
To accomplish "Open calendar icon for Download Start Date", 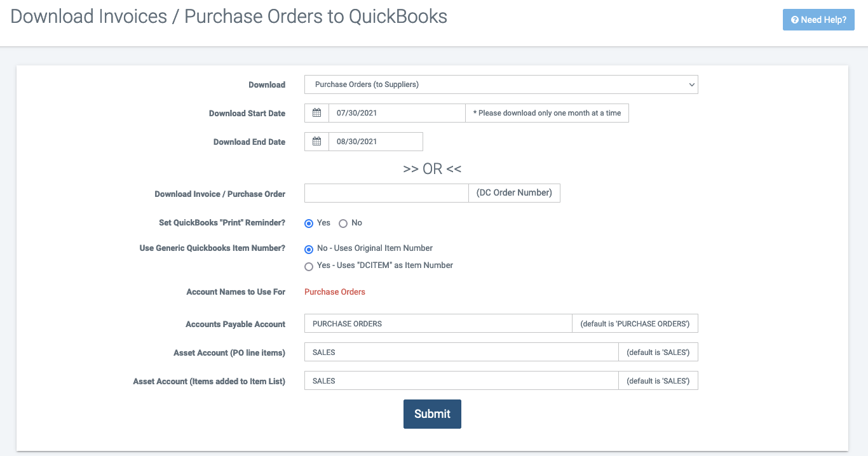I will pyautogui.click(x=316, y=113).
